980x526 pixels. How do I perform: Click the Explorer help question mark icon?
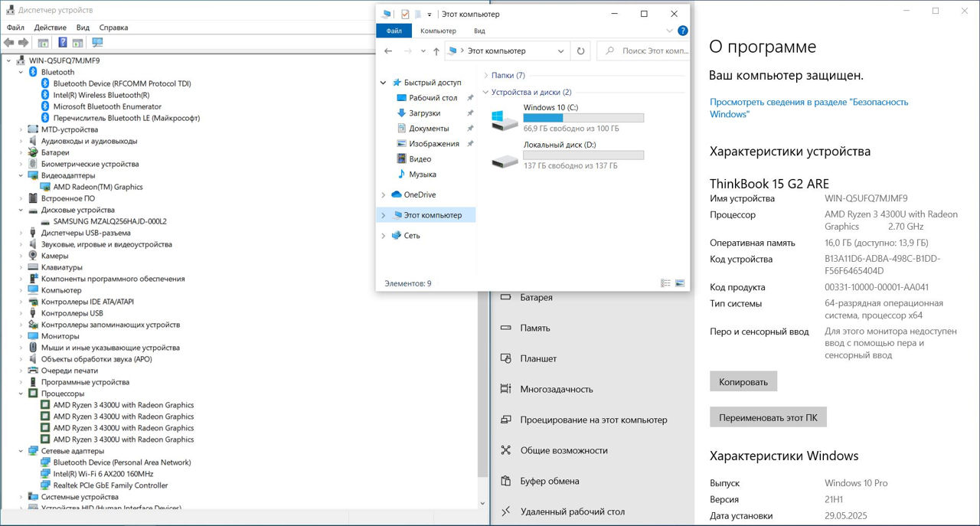tap(682, 31)
